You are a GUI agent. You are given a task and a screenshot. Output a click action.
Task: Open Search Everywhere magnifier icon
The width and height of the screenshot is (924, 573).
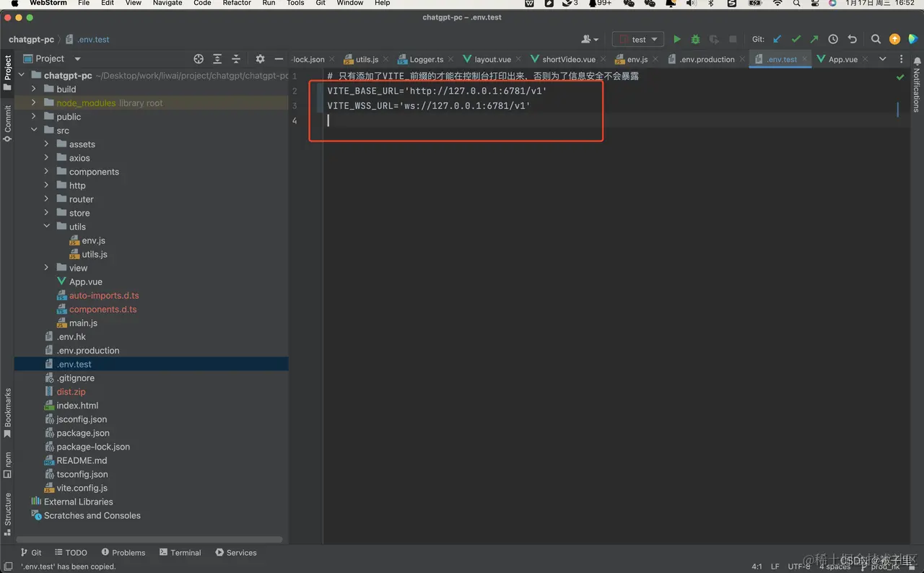click(876, 40)
